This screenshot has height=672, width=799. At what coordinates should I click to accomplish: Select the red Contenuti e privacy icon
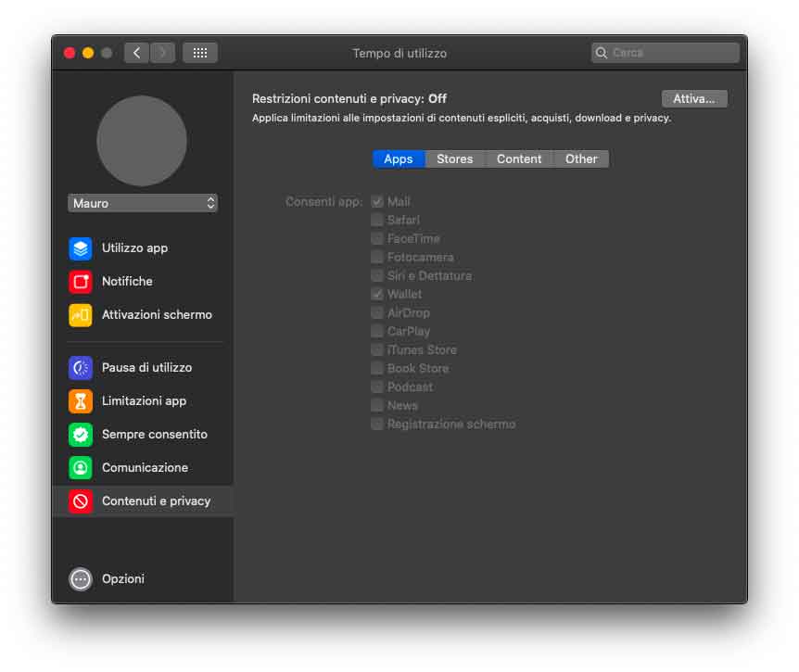(81, 501)
